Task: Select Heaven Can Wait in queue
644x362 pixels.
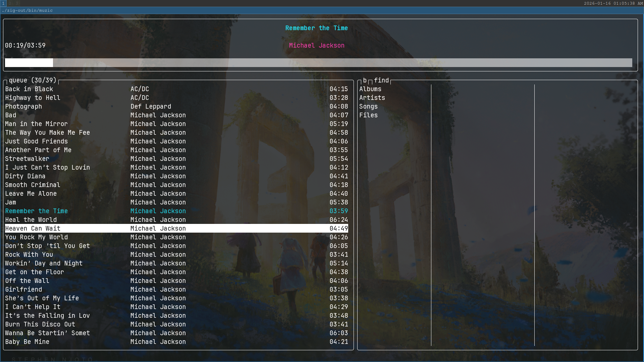Action: pyautogui.click(x=33, y=229)
